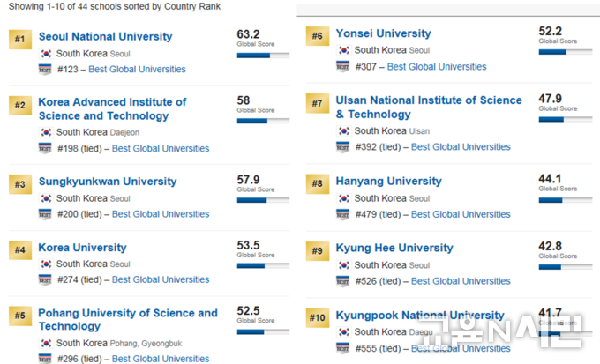Open Best Global Universities link beside #307

point(437,67)
